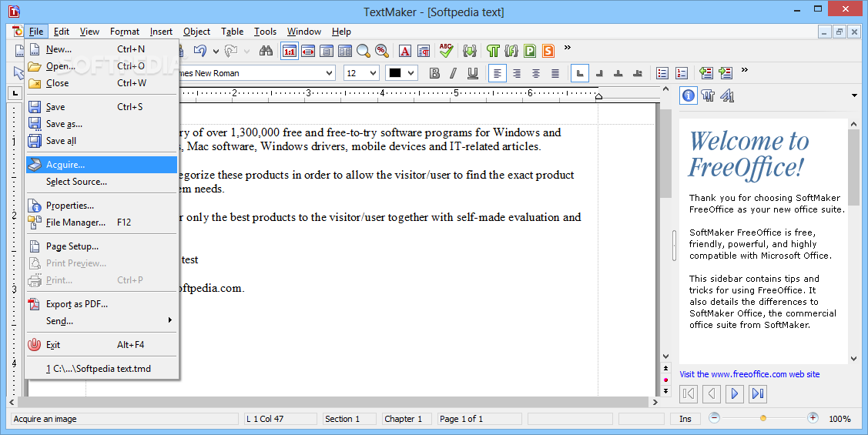The image size is (868, 435).
Task: Select the right tab stop type
Action: pos(599,73)
